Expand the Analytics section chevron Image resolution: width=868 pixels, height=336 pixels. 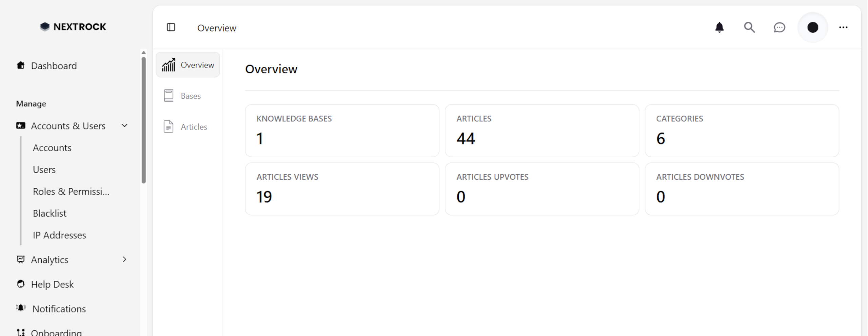coord(124,259)
